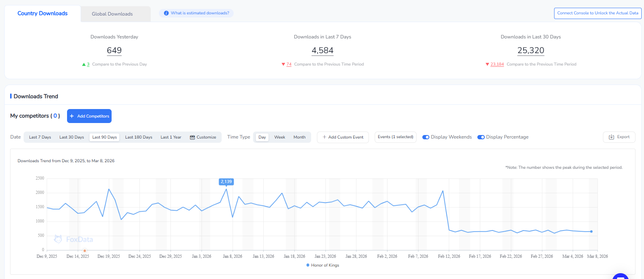Image resolution: width=644 pixels, height=279 pixels.
Task: Click the export download icon
Action: coord(611,137)
